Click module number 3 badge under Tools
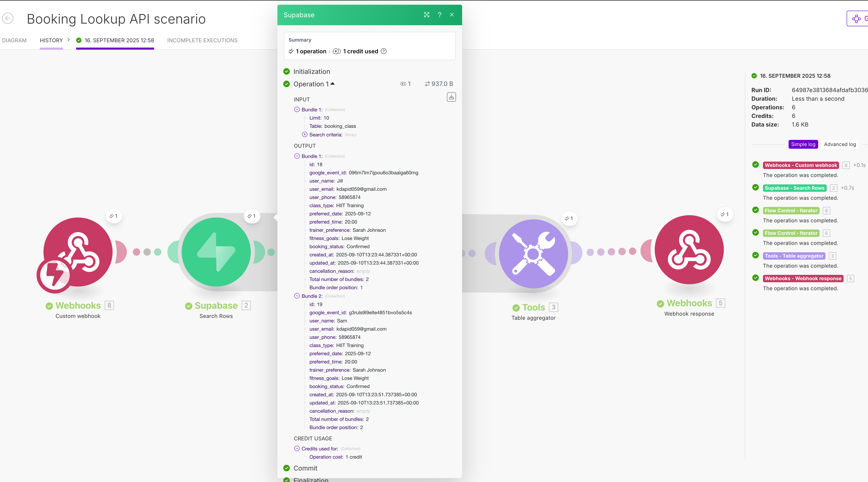868x482 pixels. tap(553, 307)
